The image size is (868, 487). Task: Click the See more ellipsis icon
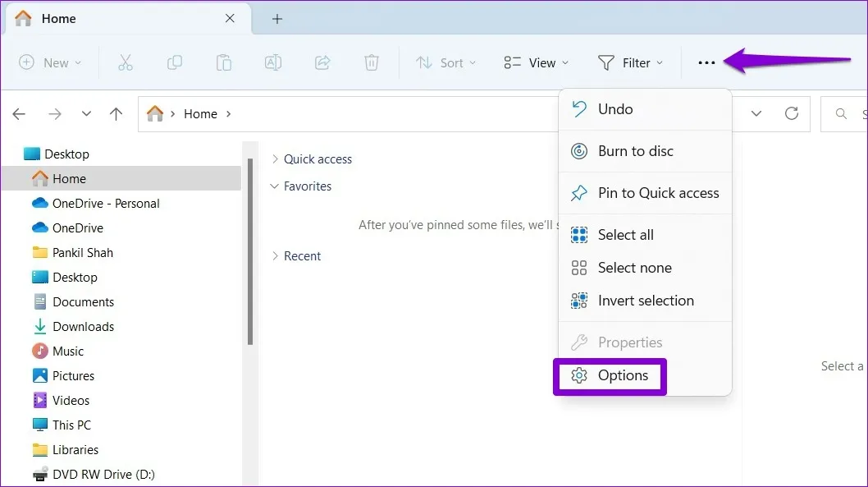click(706, 62)
